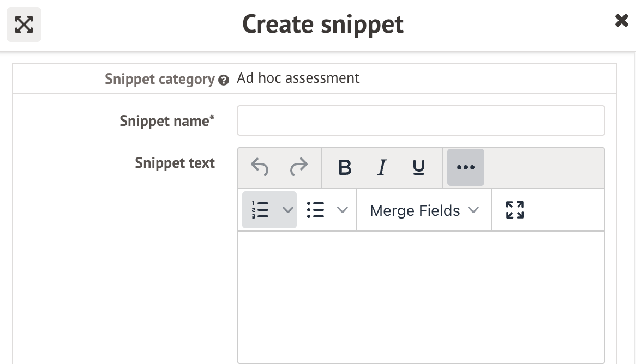Collapse the more options ellipsis button
Image resolution: width=636 pixels, height=364 pixels.
click(465, 167)
